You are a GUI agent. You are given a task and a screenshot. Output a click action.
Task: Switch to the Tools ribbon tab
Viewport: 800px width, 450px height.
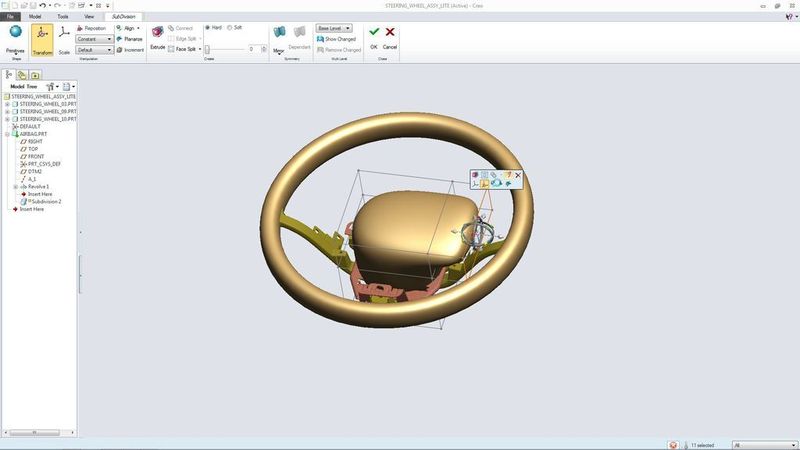[63, 16]
